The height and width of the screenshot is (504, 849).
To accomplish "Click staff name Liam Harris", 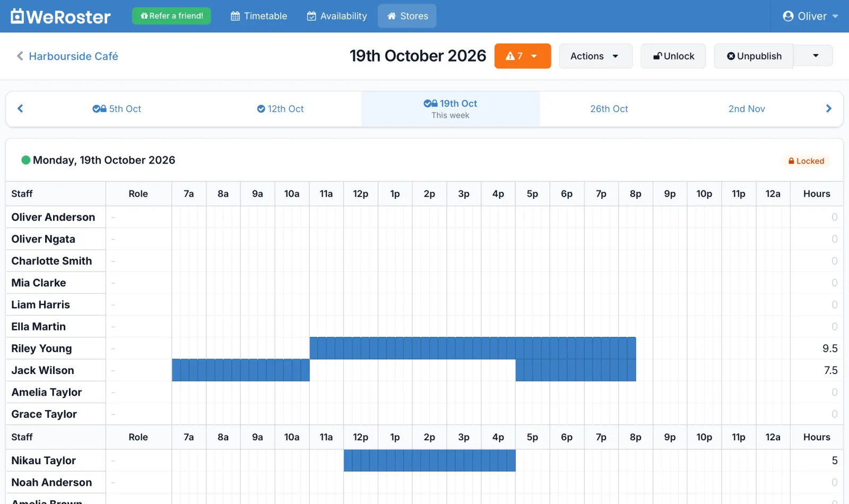I will [x=40, y=305].
